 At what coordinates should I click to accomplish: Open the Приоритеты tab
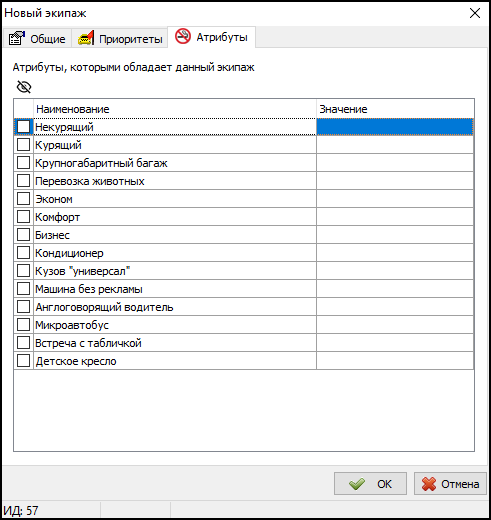tap(120, 38)
